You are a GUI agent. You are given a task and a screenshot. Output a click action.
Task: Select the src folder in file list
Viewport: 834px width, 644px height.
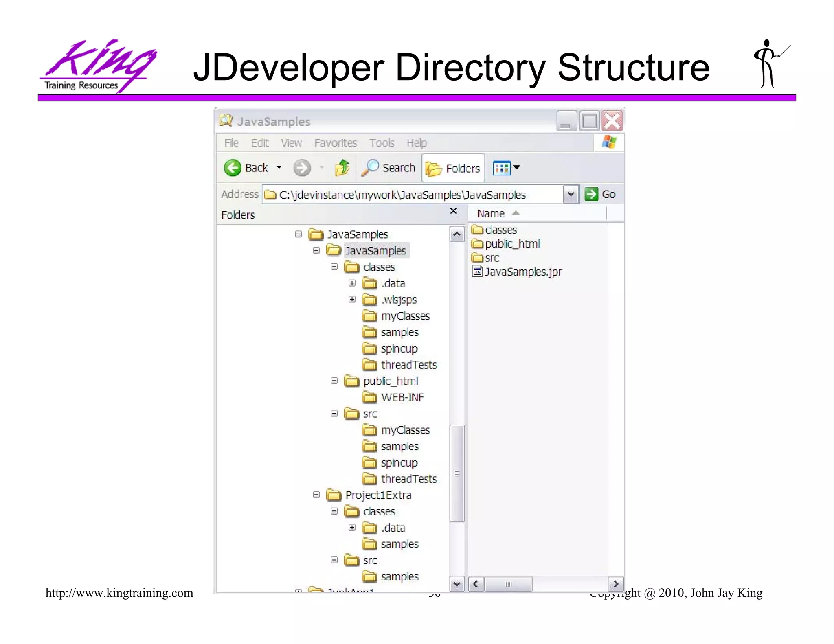coord(485,258)
